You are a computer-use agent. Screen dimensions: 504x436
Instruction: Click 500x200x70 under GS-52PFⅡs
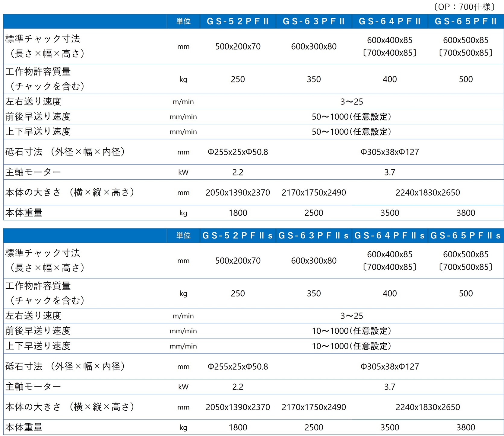pyautogui.click(x=238, y=261)
